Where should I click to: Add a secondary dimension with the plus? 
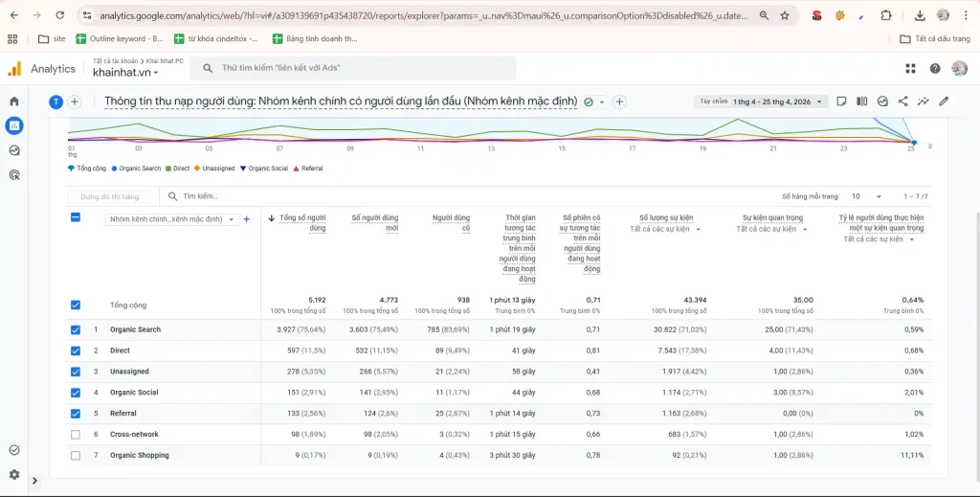(x=246, y=219)
